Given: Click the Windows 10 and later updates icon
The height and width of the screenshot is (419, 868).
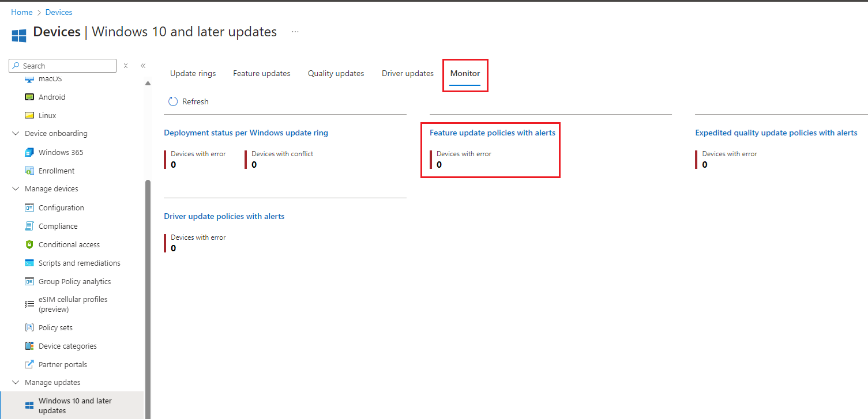Looking at the screenshot, I should [x=29, y=406].
